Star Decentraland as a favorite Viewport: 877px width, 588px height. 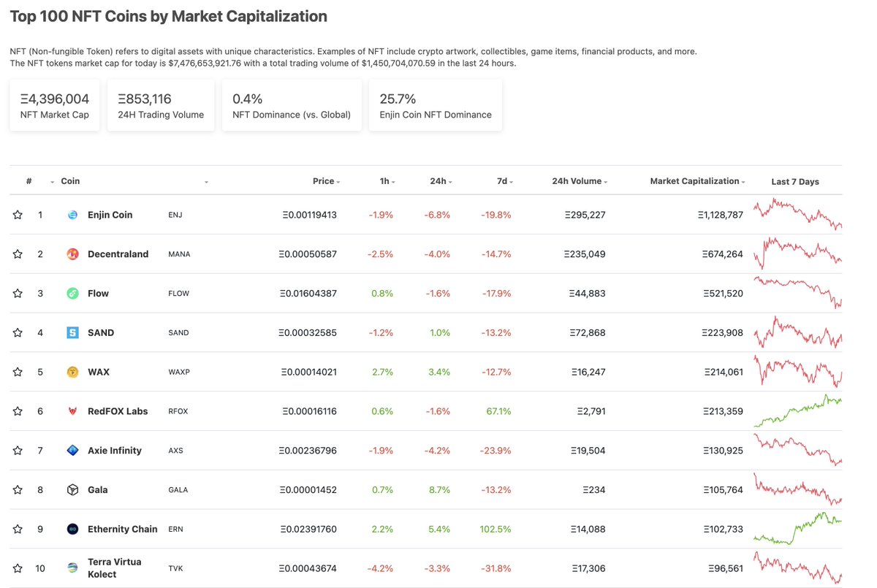coord(18,254)
